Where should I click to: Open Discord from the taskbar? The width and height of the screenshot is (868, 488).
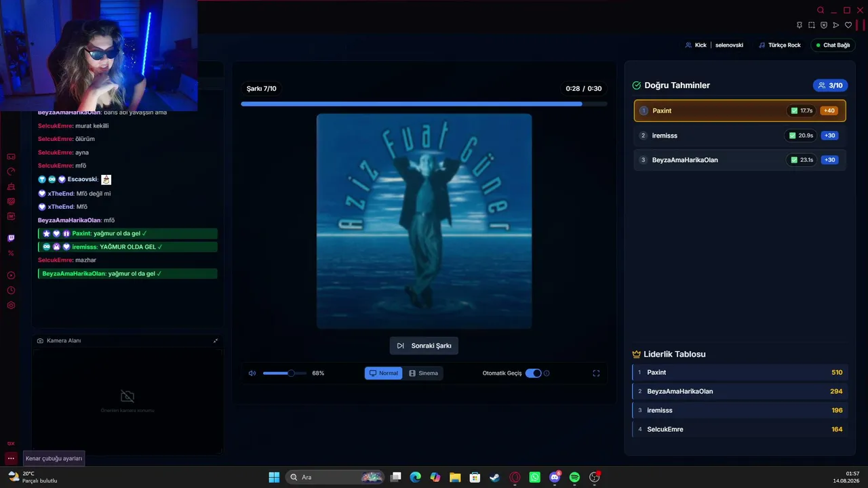pyautogui.click(x=555, y=477)
